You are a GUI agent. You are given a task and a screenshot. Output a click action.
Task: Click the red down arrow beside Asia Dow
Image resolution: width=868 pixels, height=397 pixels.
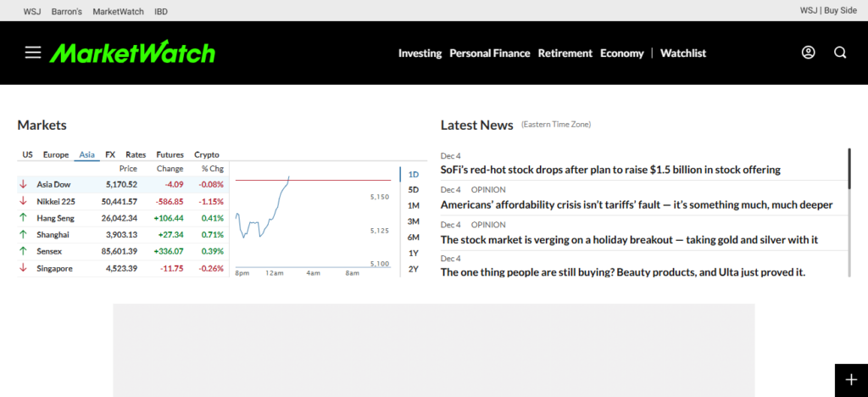[23, 184]
